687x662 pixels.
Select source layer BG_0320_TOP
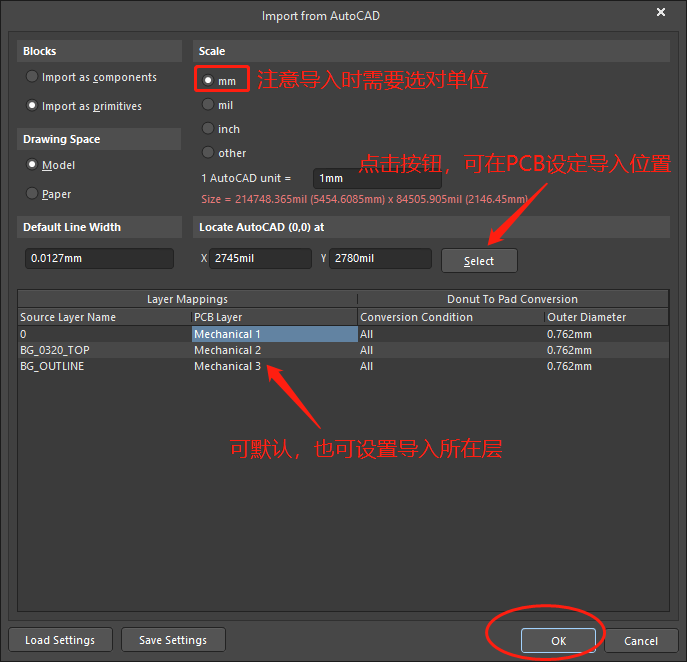coord(105,350)
